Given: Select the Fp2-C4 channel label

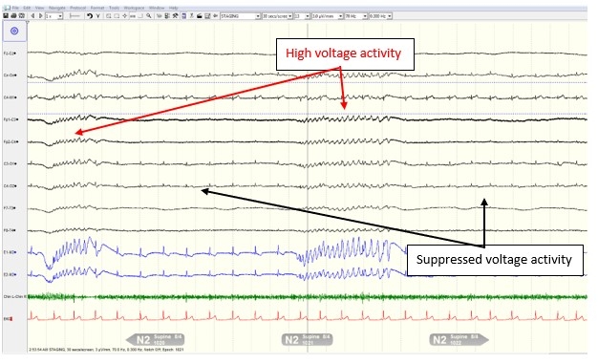Looking at the screenshot, I should tap(11, 141).
